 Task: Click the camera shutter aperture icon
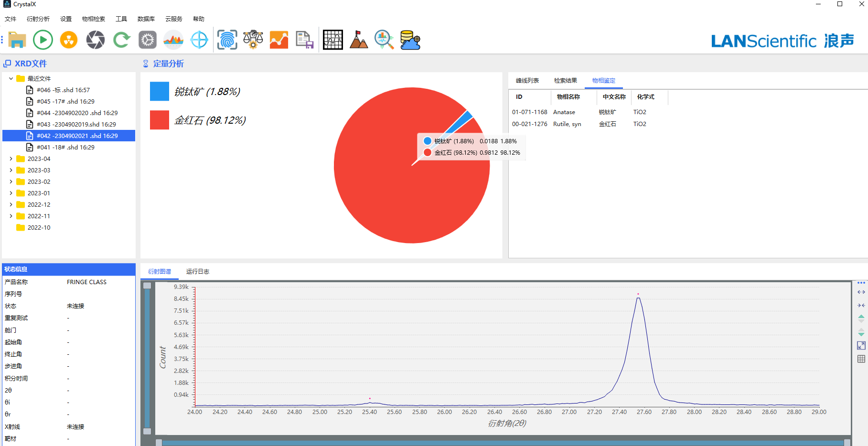96,40
